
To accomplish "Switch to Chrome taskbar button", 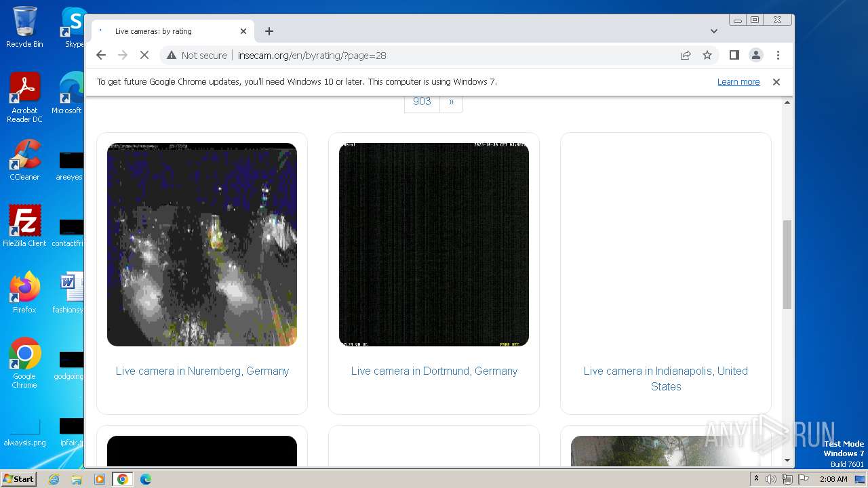I will (x=122, y=479).
